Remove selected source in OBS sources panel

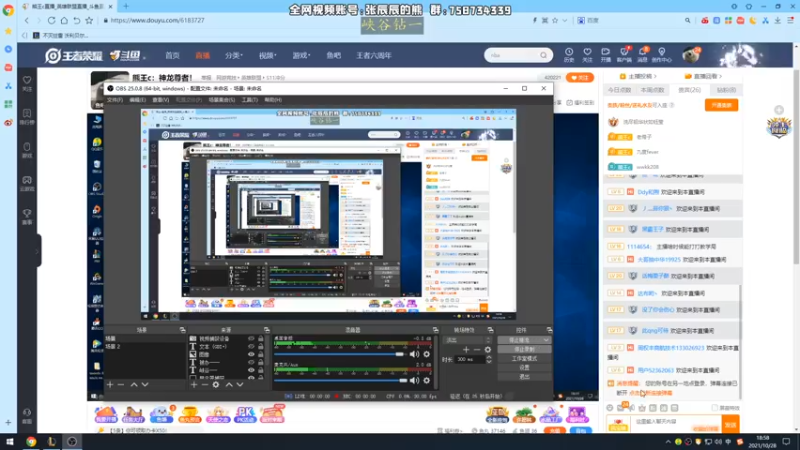coord(205,384)
